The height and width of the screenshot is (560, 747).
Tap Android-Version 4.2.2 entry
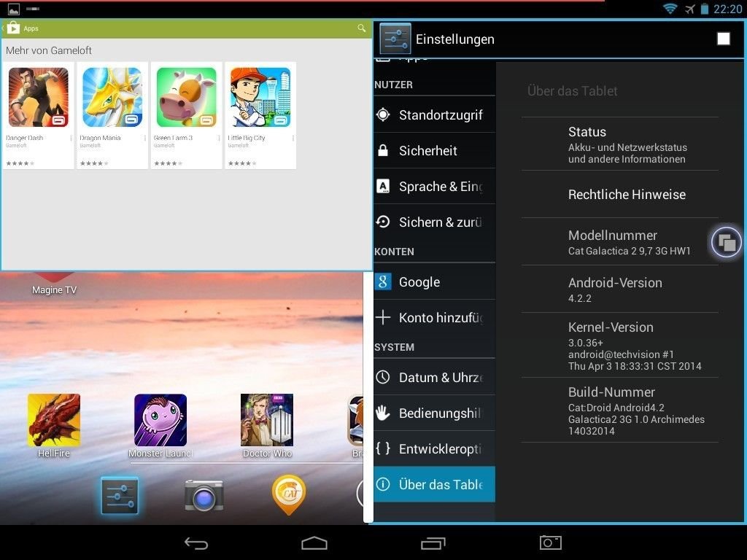(620, 289)
